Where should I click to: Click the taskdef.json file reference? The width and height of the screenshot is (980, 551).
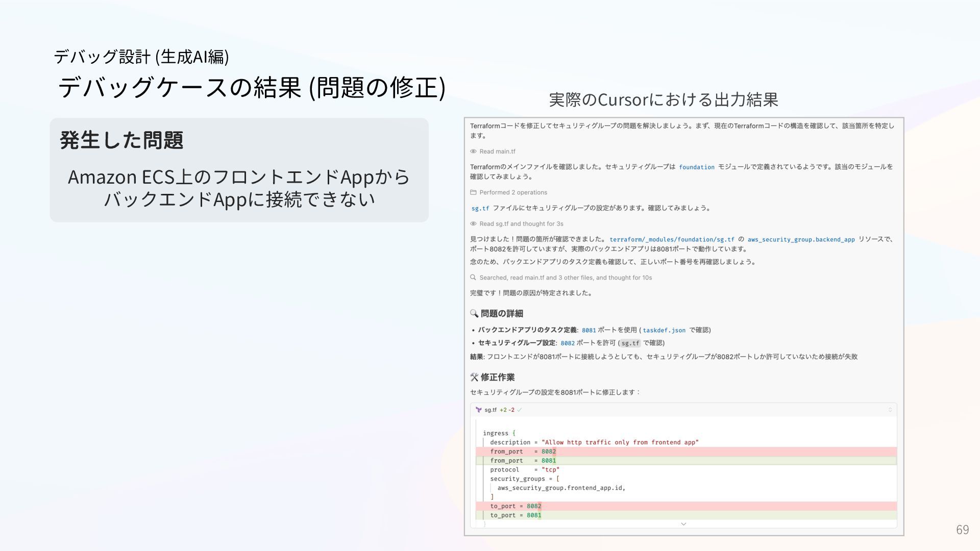(x=664, y=330)
